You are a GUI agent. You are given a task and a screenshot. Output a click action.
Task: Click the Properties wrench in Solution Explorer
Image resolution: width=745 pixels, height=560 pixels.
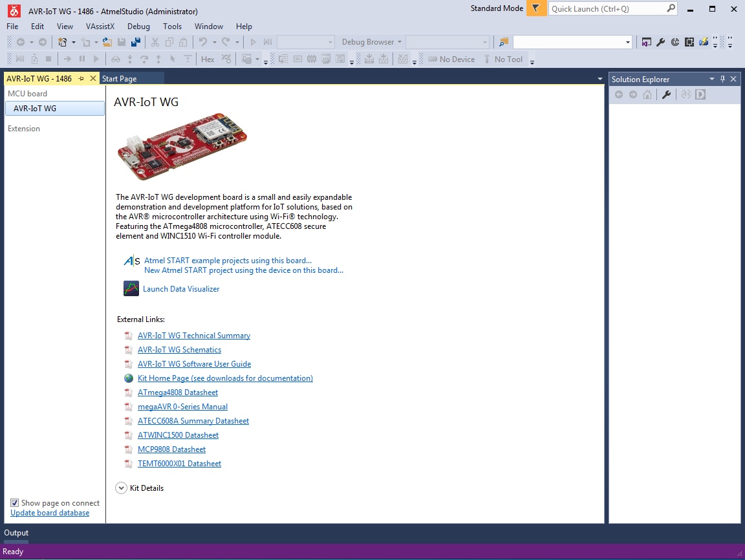[666, 94]
